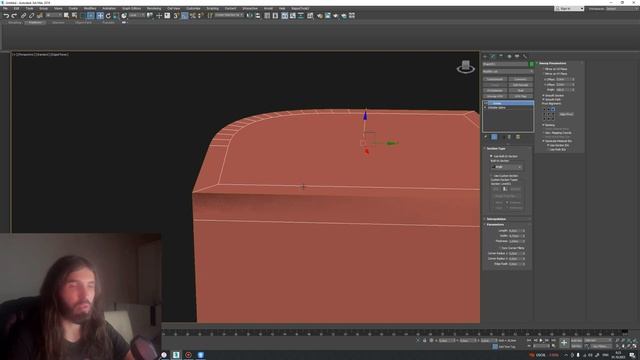Switch to Display command panel tab
The width and height of the screenshot is (640, 360).
pos(517,56)
